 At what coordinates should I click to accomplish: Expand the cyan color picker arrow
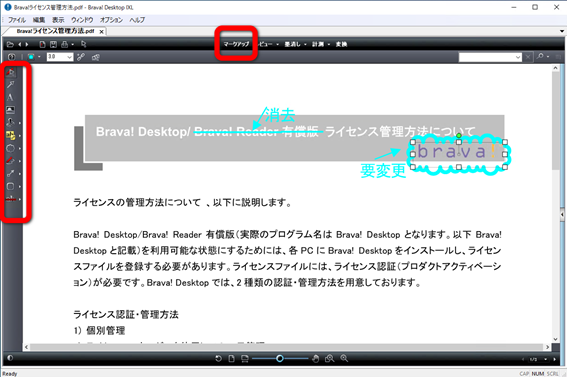39,57
